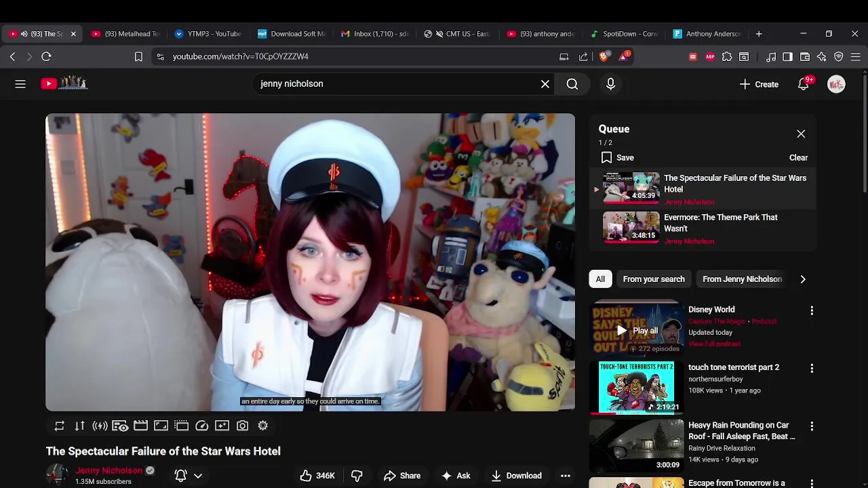This screenshot has height=488, width=868.
Task: Open options menu for Disney World podcast
Action: 812,310
